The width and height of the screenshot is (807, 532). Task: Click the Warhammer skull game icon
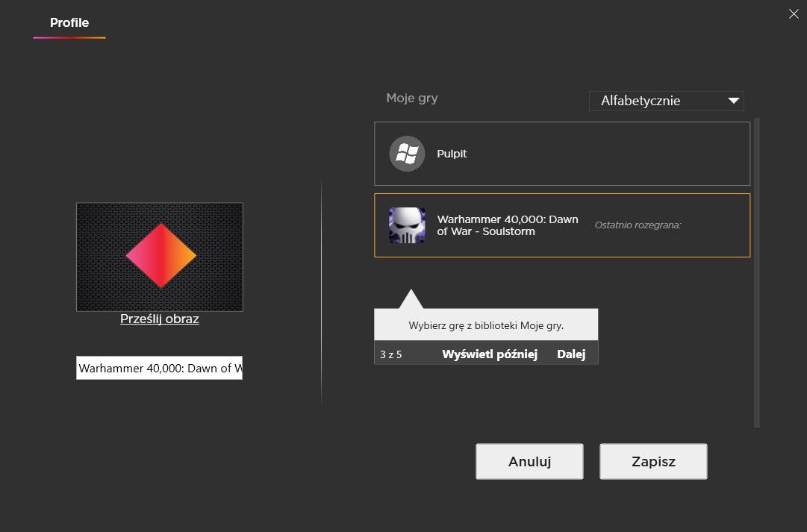pos(407,225)
